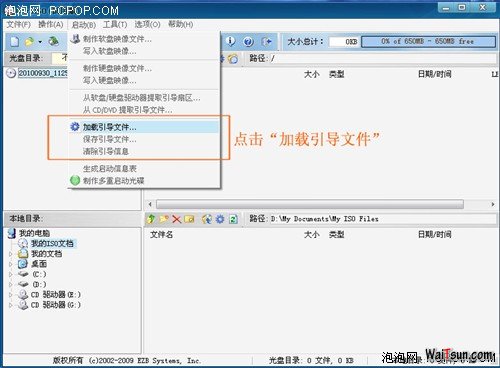Click the horizontal scrollbar thumb in disc pane
500x368 pixels.
point(310,204)
